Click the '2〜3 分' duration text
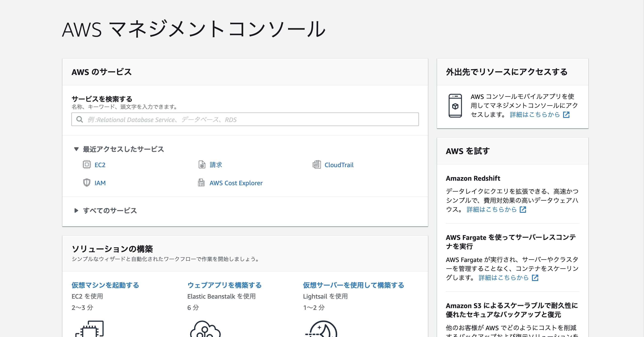Screen dimensions: 644x337 pyautogui.click(x=82, y=307)
